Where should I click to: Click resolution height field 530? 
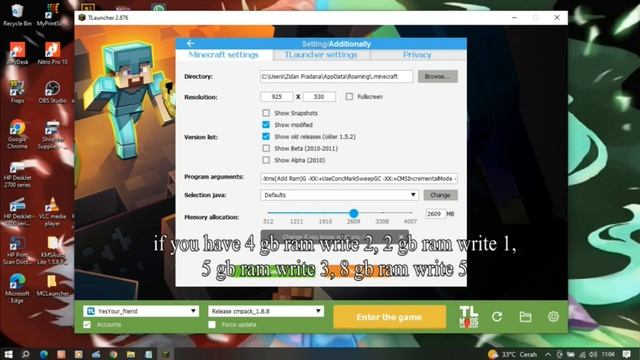[319, 97]
